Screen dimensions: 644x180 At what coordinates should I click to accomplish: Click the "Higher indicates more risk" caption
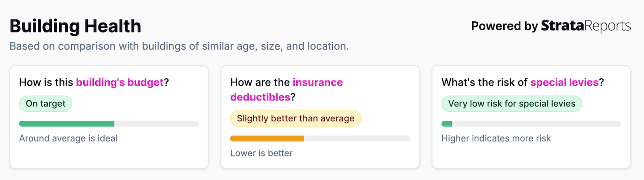(x=496, y=139)
